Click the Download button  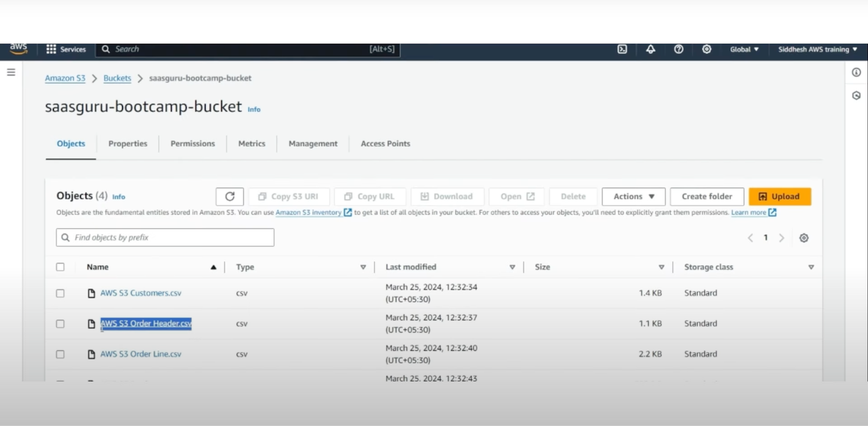pyautogui.click(x=447, y=196)
